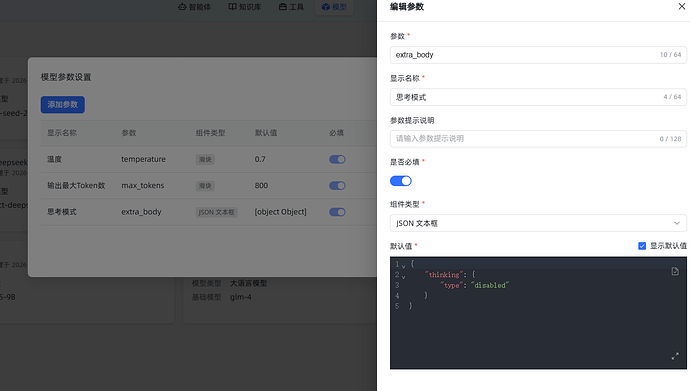Click the 温度 row 滑块 tag
Viewport: 690px width, 391px height.
tap(205, 160)
